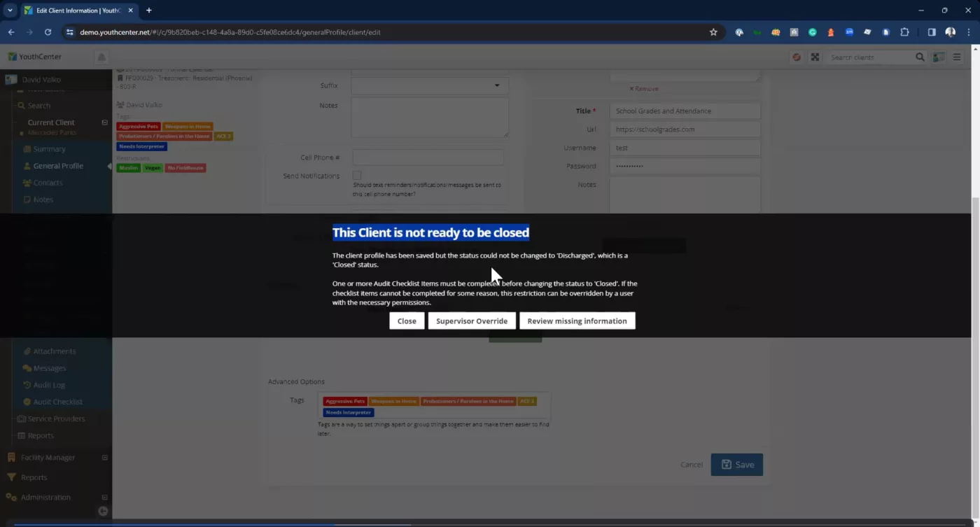Expand the Facility Manager section

(x=105, y=458)
